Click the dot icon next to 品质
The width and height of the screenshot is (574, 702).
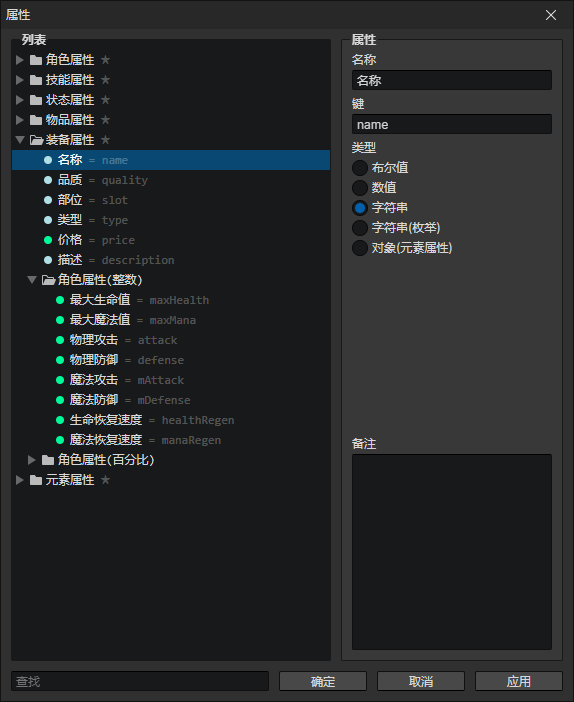click(x=48, y=180)
